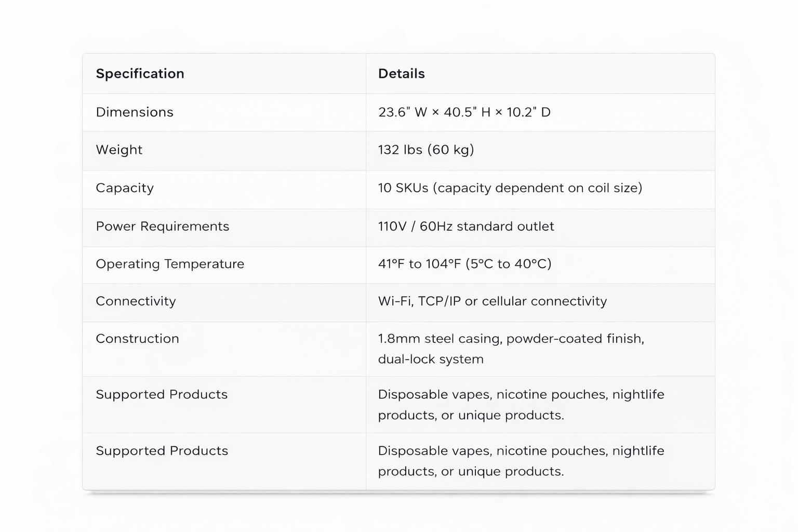Click the 110V / 60Hz standard outlet text

tap(466, 227)
